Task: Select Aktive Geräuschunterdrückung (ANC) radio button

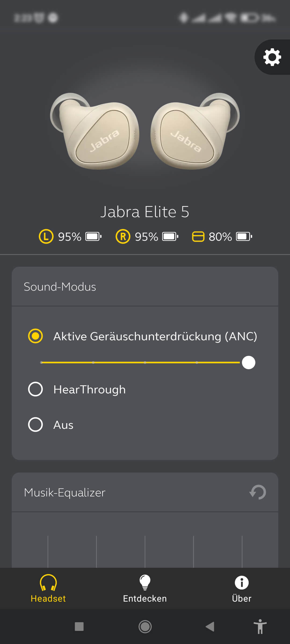Action: point(35,336)
